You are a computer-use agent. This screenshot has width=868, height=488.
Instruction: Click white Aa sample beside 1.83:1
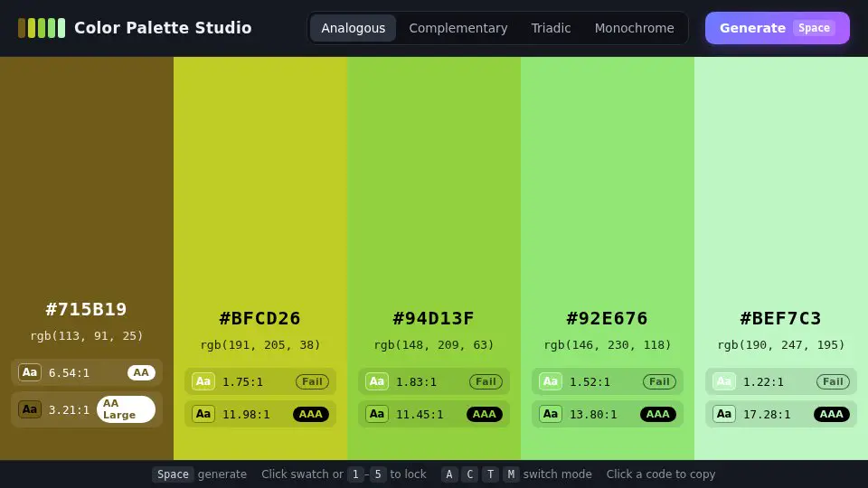pos(377,381)
